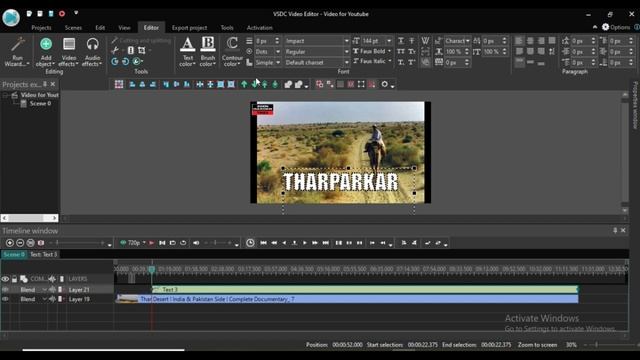
Task: Justify paragraph text
Action: coord(552,41)
